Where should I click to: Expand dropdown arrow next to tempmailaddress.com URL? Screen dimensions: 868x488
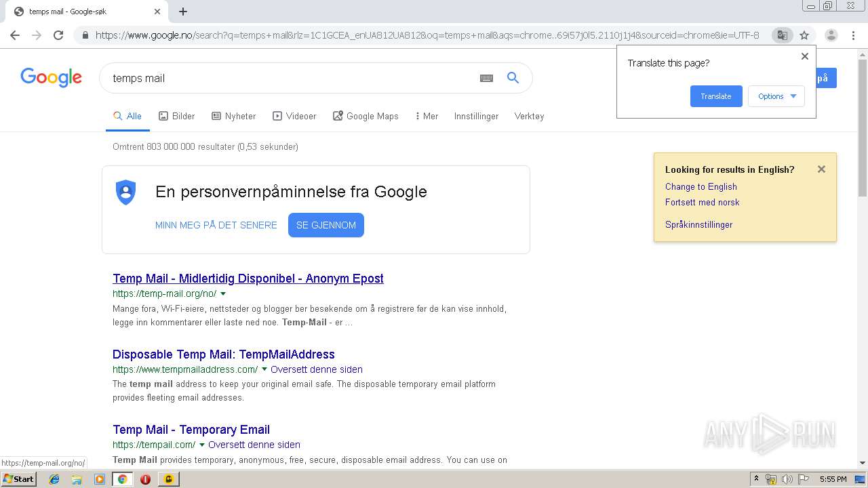tap(264, 369)
